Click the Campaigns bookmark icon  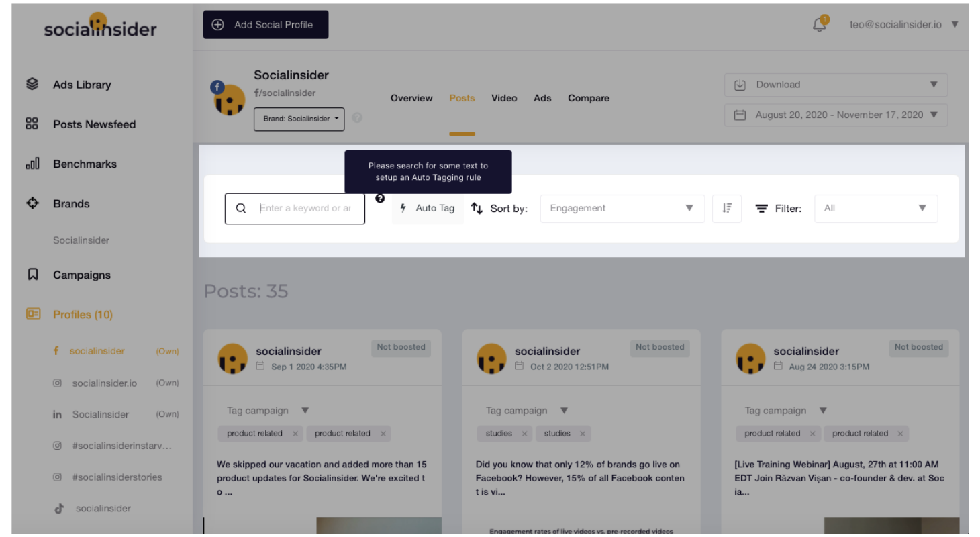32,275
